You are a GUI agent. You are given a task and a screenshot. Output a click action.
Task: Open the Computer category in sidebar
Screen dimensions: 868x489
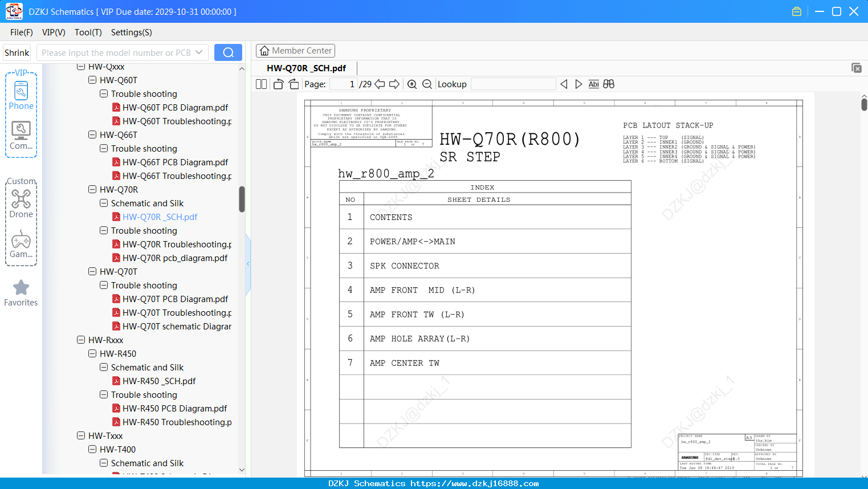21,135
